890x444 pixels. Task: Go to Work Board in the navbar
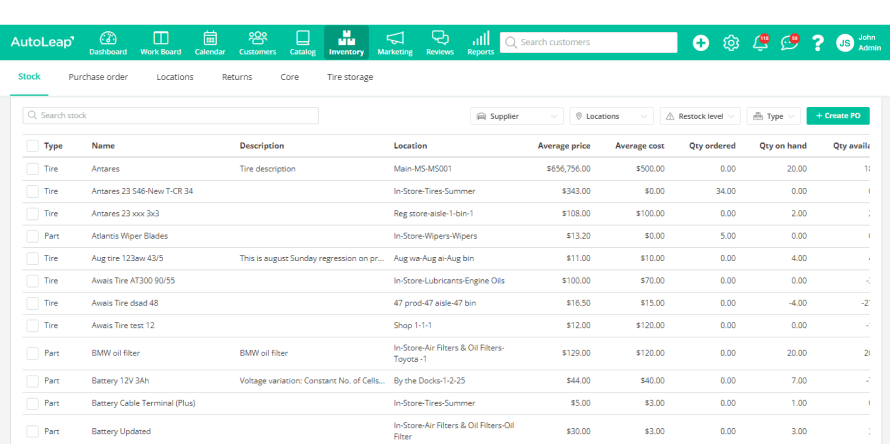(160, 42)
